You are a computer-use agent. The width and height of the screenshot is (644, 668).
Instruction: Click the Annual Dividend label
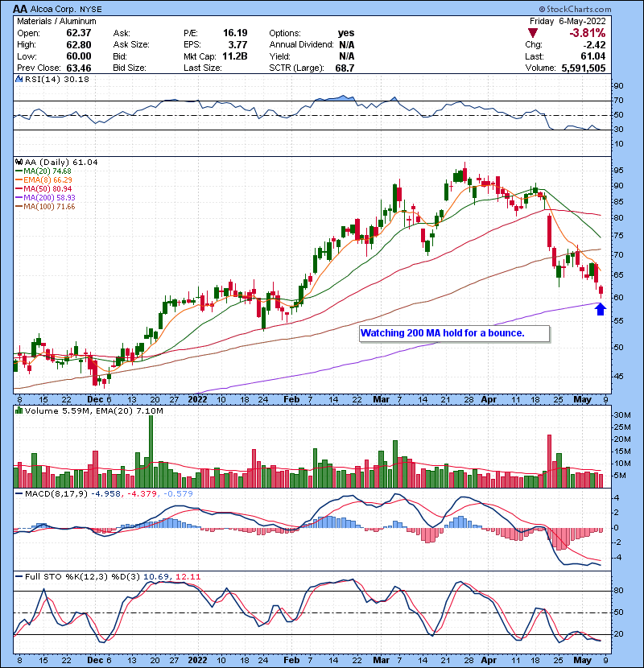[301, 45]
